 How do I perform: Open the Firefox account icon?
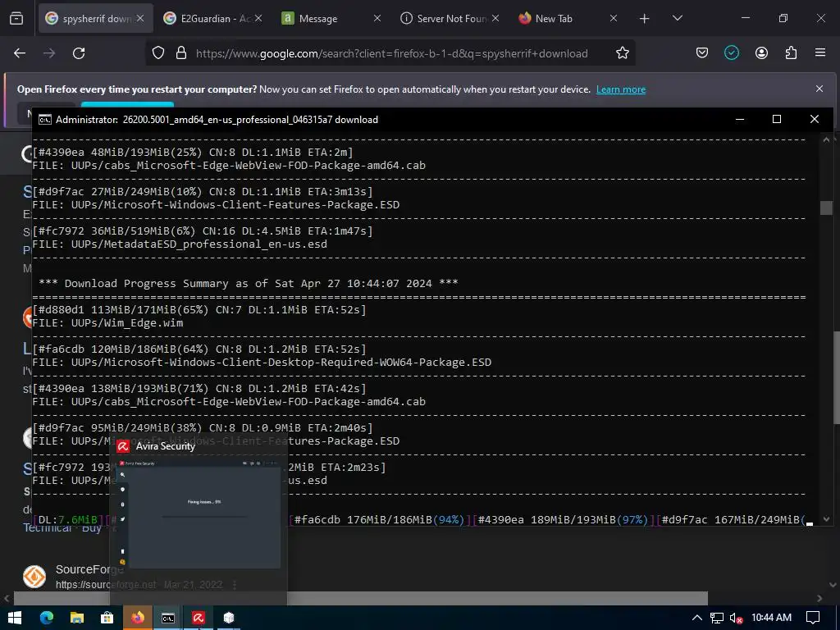click(x=761, y=52)
